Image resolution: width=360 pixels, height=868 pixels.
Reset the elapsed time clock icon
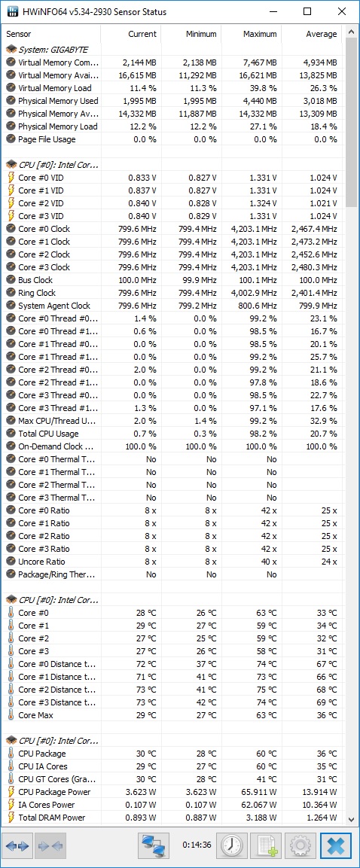coord(231,846)
